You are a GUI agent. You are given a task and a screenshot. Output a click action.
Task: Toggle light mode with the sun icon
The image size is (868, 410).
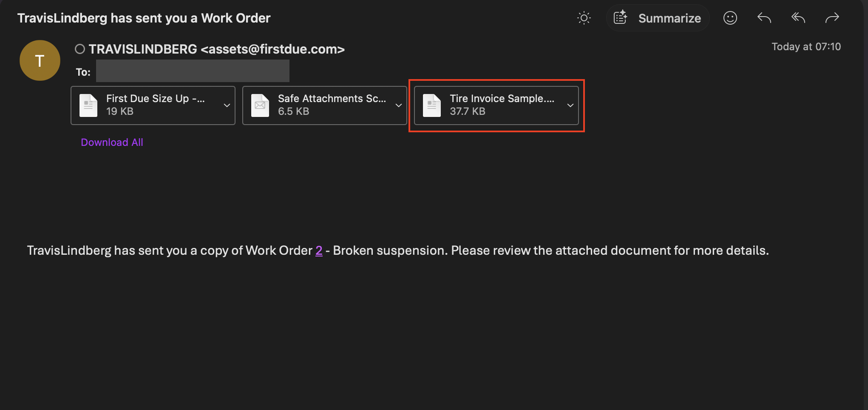tap(584, 18)
